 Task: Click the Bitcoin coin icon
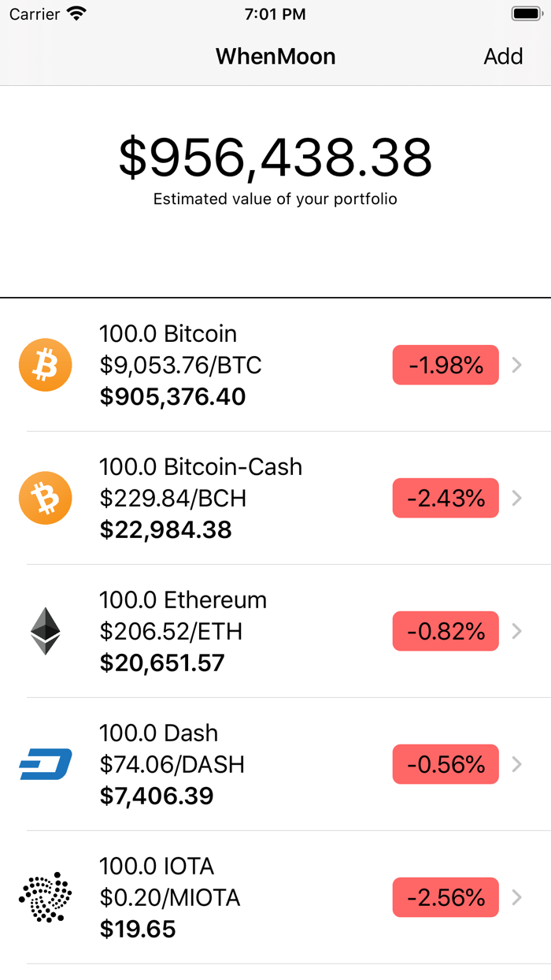45,365
